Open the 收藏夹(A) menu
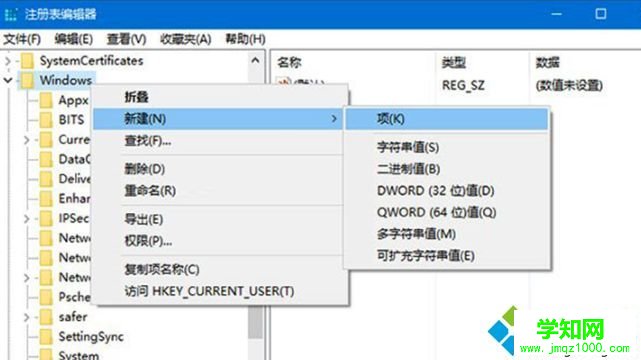641x360 pixels. [186, 39]
